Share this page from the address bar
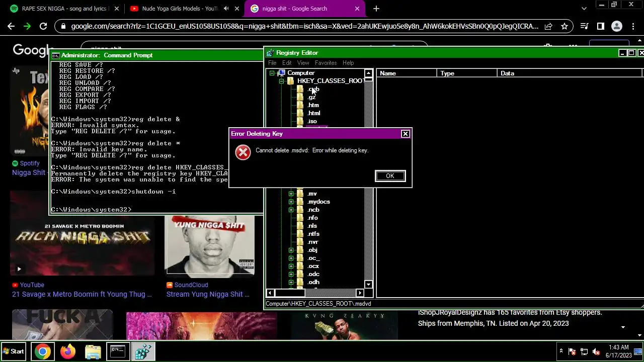Viewport: 644px width, 362px height. [548, 26]
